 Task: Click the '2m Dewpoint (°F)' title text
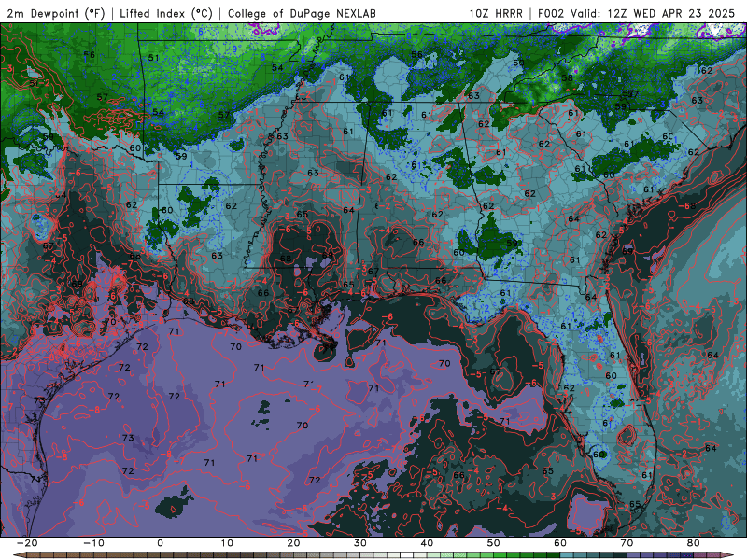[56, 13]
